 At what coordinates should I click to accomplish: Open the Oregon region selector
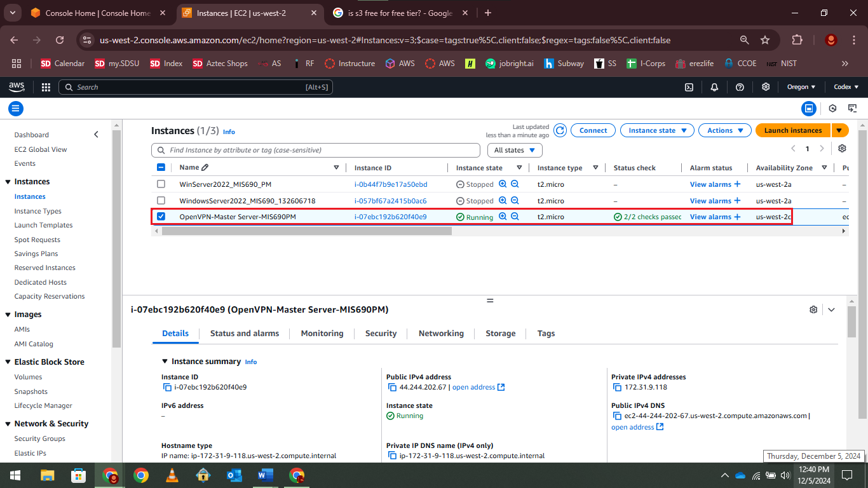(801, 87)
